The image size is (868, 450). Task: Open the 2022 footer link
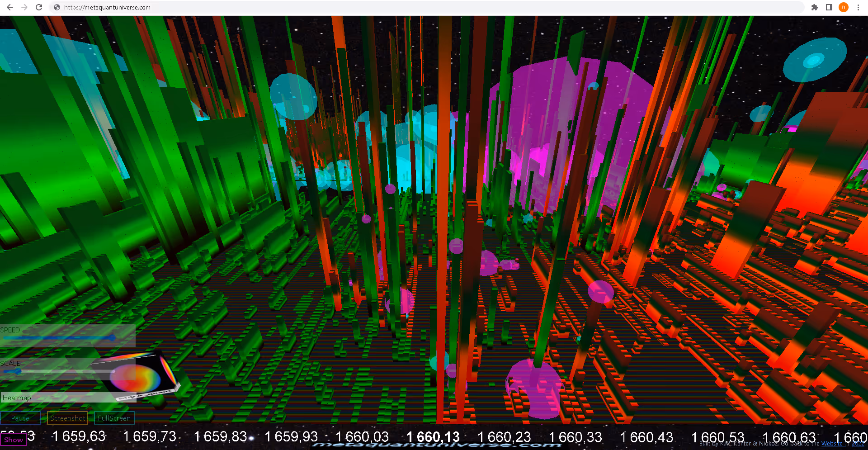pos(858,444)
